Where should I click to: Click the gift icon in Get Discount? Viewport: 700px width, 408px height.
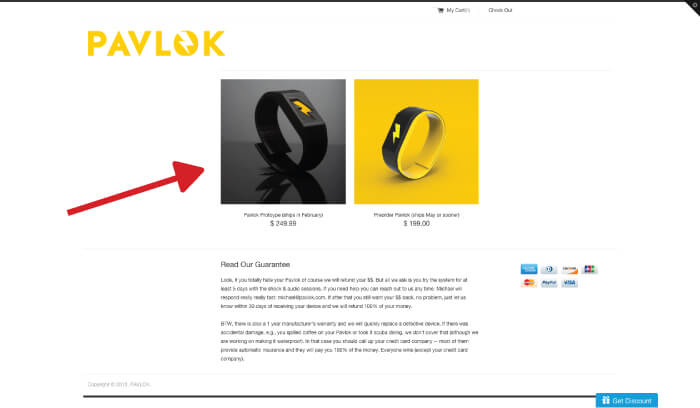click(606, 400)
